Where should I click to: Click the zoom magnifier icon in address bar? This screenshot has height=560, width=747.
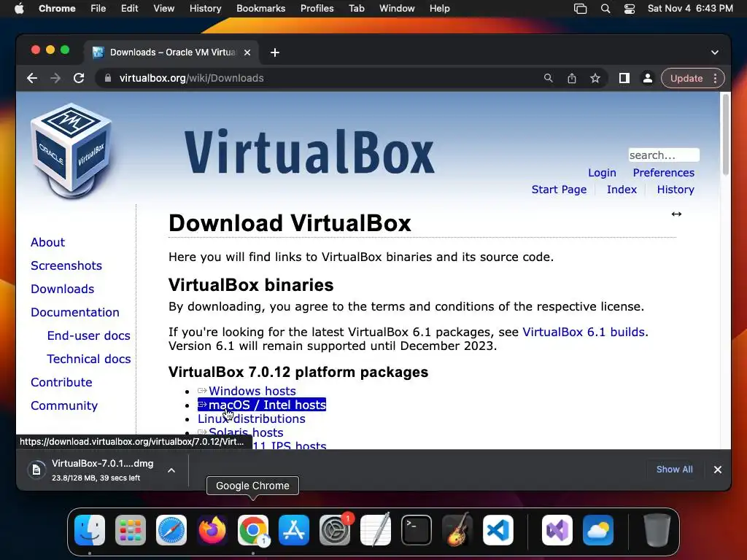(x=549, y=78)
